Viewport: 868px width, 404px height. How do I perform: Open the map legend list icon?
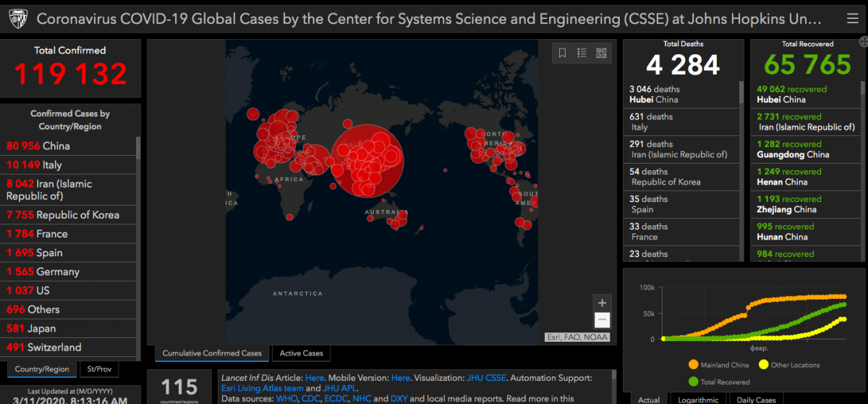click(x=582, y=53)
